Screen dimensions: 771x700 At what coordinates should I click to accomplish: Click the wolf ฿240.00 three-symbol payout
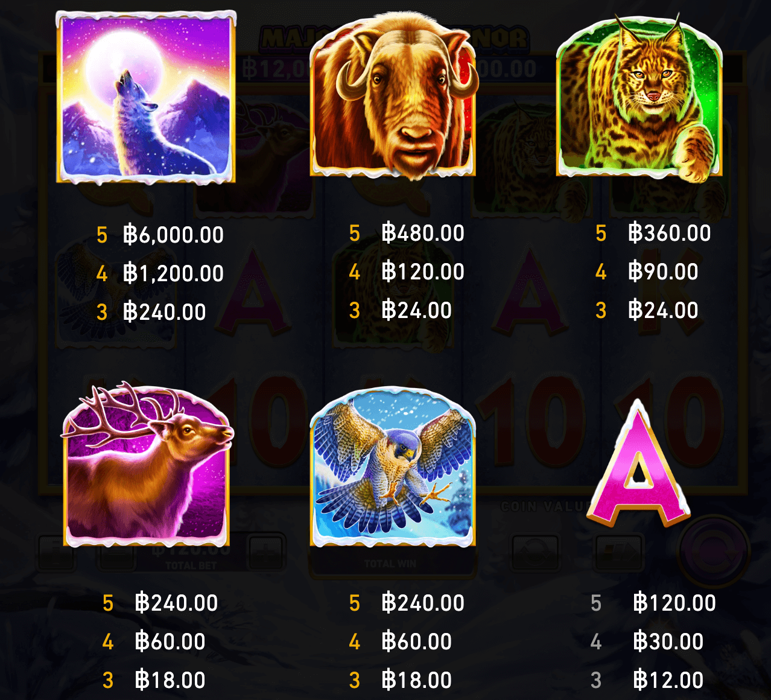tap(165, 311)
